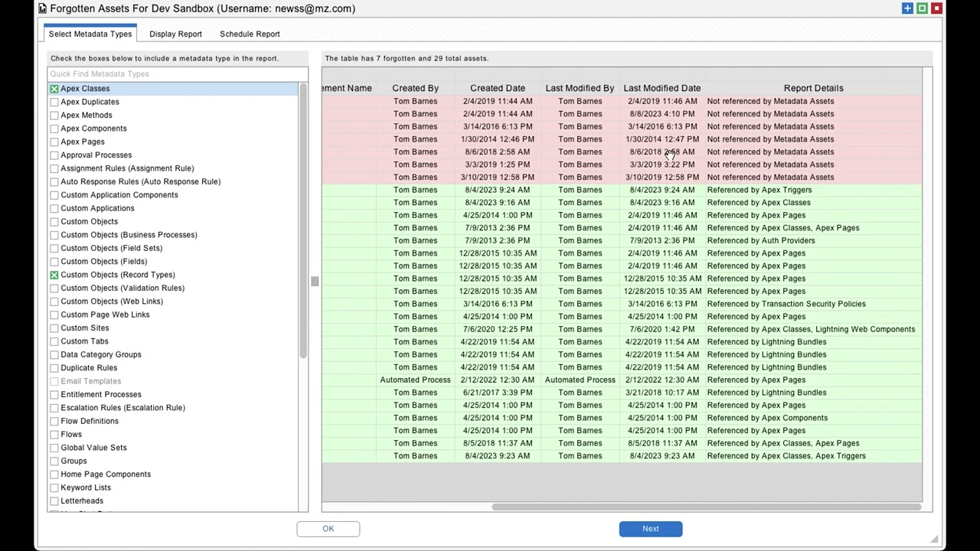Sort by the Created By column header
The height and width of the screenshot is (551, 980).
click(415, 88)
